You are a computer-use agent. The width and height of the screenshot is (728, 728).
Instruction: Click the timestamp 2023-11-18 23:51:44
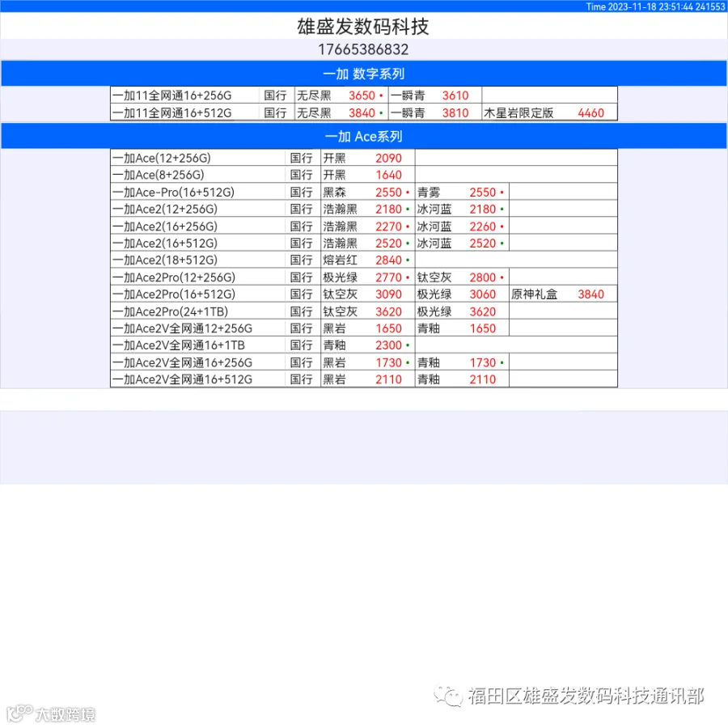tap(650, 6)
